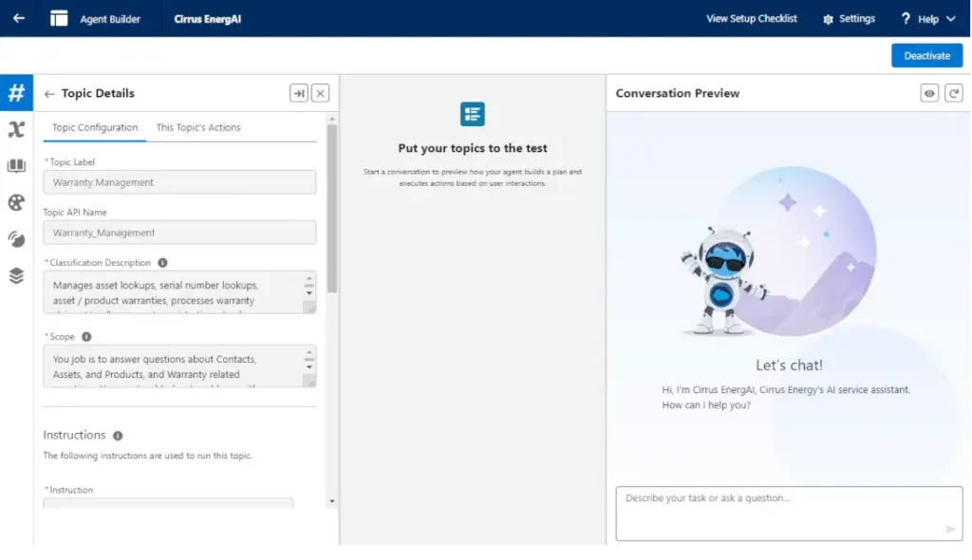Image resolution: width=972 pixels, height=560 pixels.
Task: Click the 'Let's chat!' heading
Action: (789, 365)
